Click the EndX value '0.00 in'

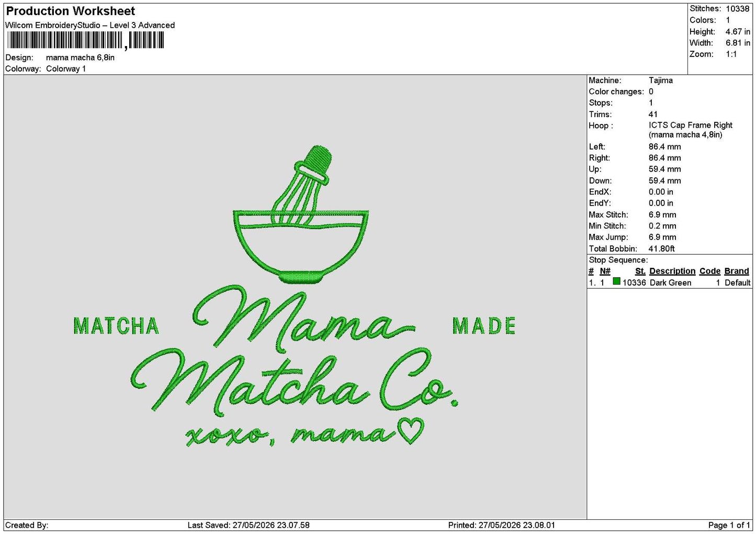point(661,192)
